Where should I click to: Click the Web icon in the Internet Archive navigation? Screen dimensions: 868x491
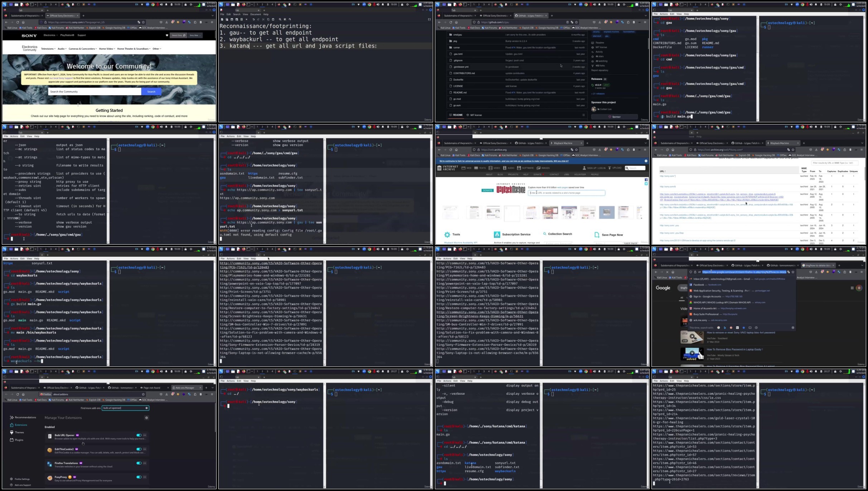tap(464, 168)
